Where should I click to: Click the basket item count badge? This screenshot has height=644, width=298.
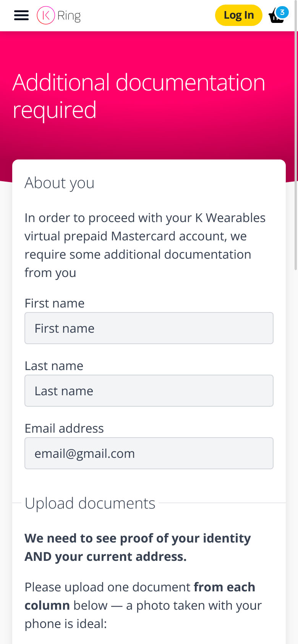tap(282, 12)
